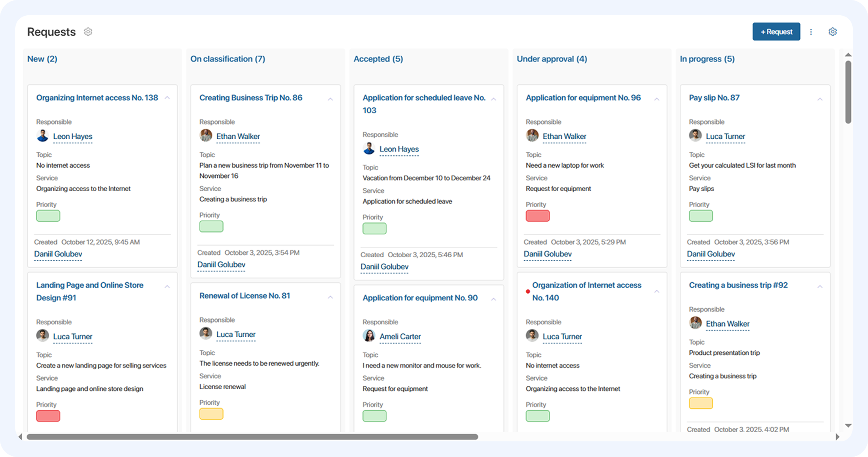This screenshot has height=457, width=868.
Task: Click Luca Turner avatar on Pay slip No. 87
Action: (x=695, y=136)
